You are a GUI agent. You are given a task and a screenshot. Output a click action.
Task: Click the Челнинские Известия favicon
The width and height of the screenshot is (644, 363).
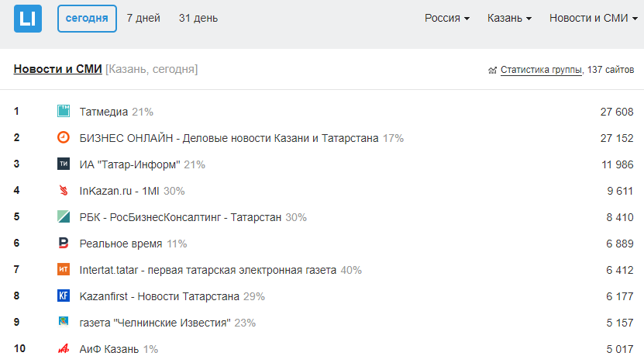point(64,322)
